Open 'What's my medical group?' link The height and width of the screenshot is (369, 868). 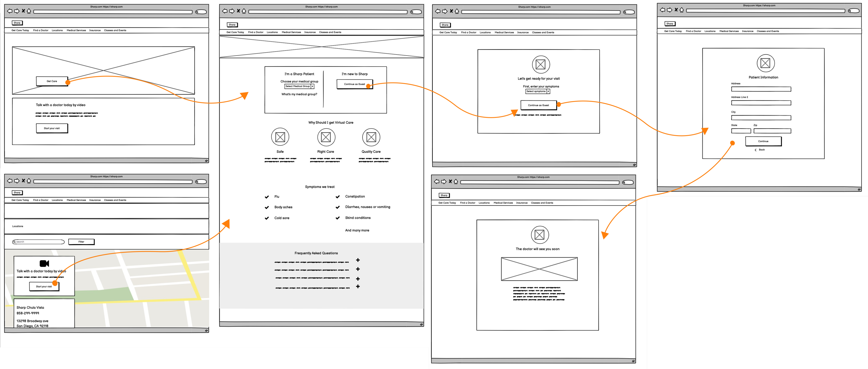(299, 94)
